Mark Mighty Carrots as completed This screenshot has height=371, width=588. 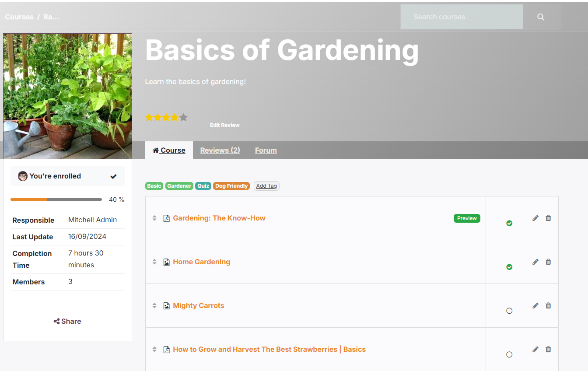tap(509, 311)
